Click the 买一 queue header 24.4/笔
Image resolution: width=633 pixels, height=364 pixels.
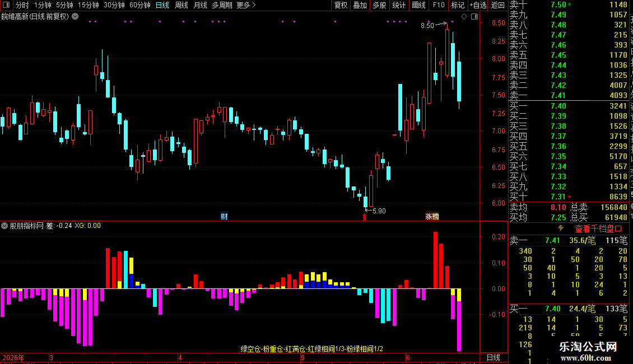(582, 309)
